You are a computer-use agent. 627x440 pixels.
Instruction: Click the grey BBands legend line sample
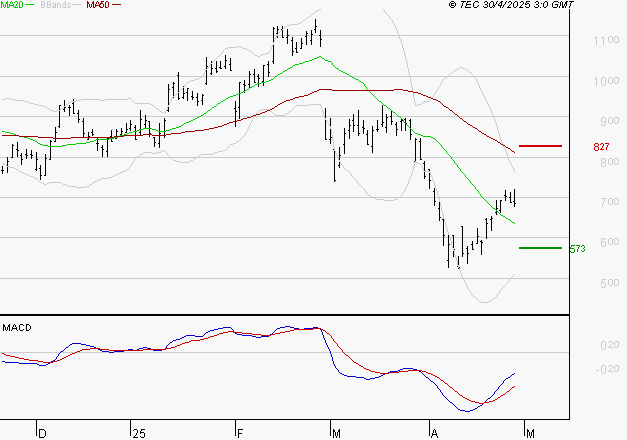[x=78, y=5]
